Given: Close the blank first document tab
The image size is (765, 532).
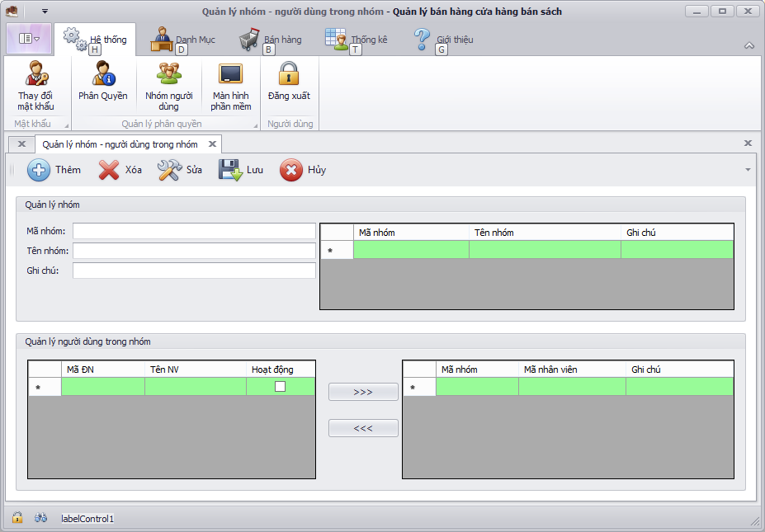Looking at the screenshot, I should (x=21, y=144).
